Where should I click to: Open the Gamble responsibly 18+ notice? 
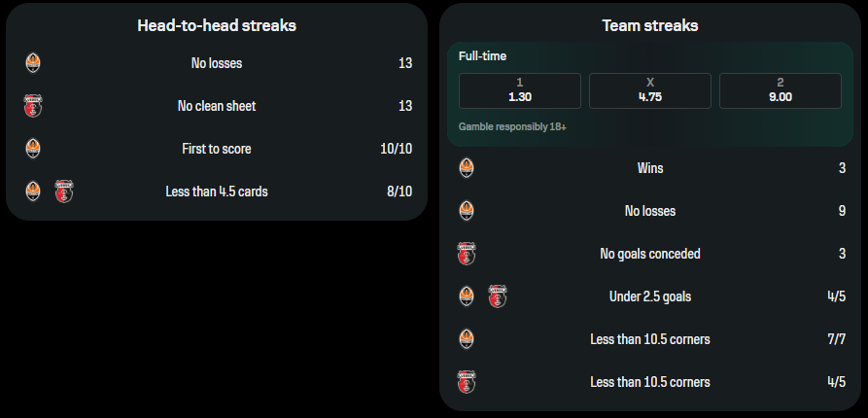tap(512, 126)
